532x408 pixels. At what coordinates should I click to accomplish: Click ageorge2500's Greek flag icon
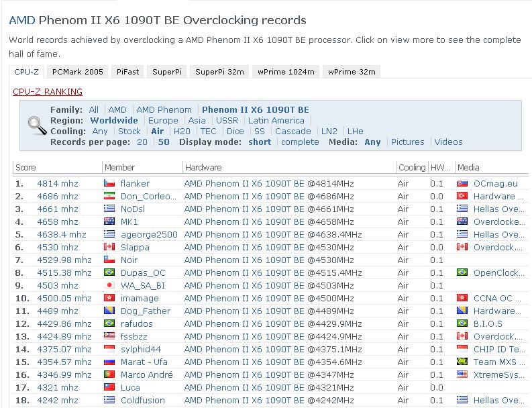[109, 234]
